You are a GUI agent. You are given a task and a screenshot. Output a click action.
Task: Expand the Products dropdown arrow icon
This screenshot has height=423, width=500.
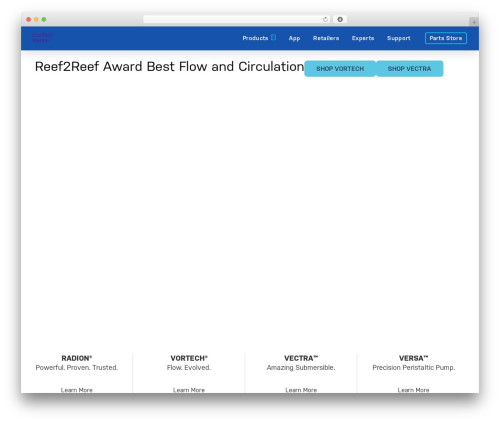[273, 37]
